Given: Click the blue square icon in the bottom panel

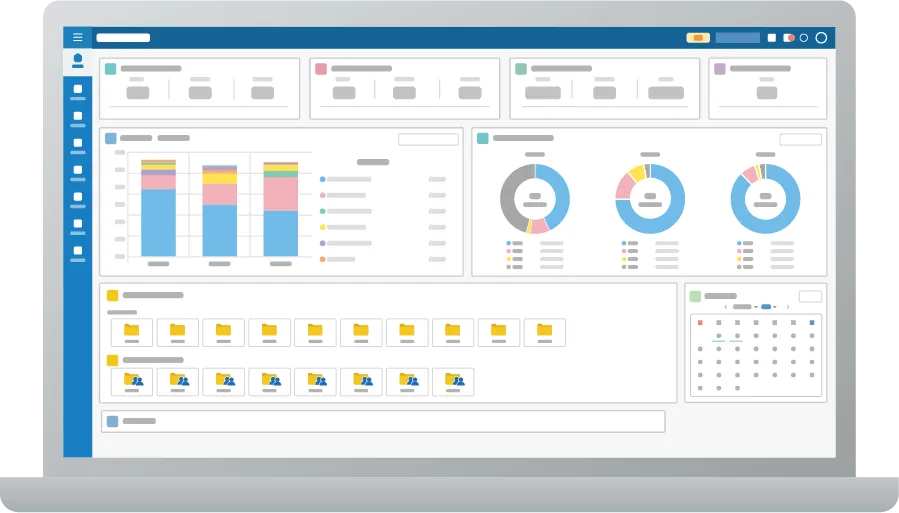Looking at the screenshot, I should click(x=112, y=421).
